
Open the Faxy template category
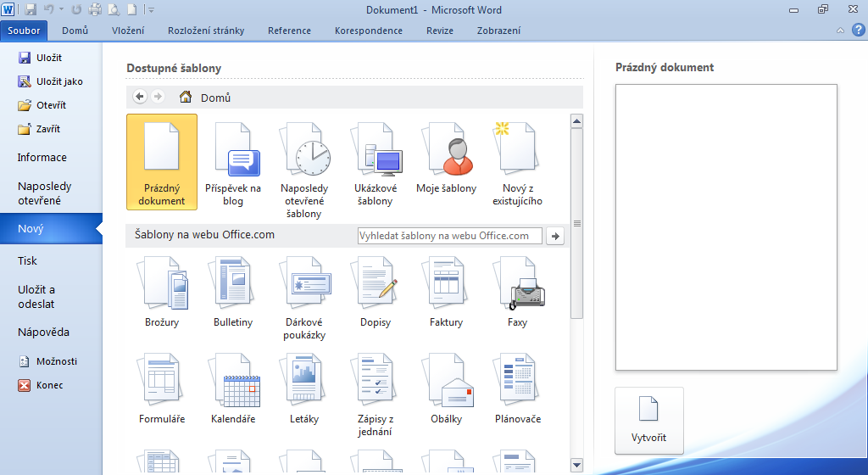tap(517, 292)
